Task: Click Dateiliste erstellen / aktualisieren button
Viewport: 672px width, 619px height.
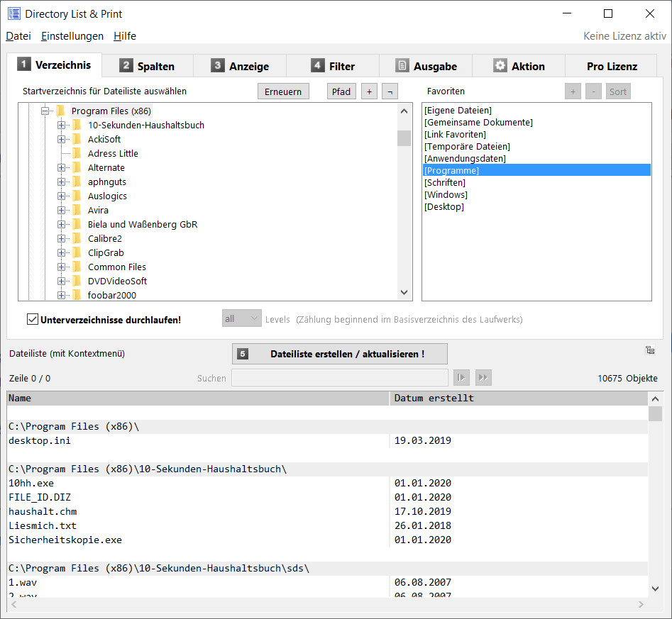Action: point(339,354)
